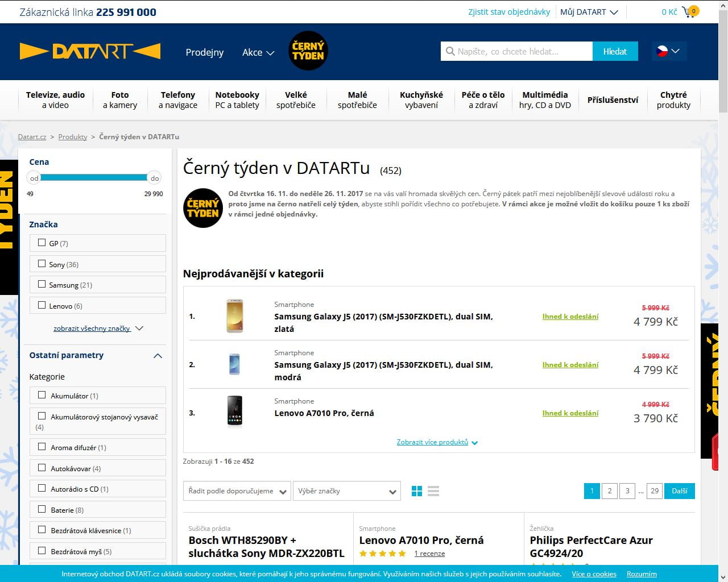Check the Sony brand filter checkbox
728x582 pixels.
point(42,264)
